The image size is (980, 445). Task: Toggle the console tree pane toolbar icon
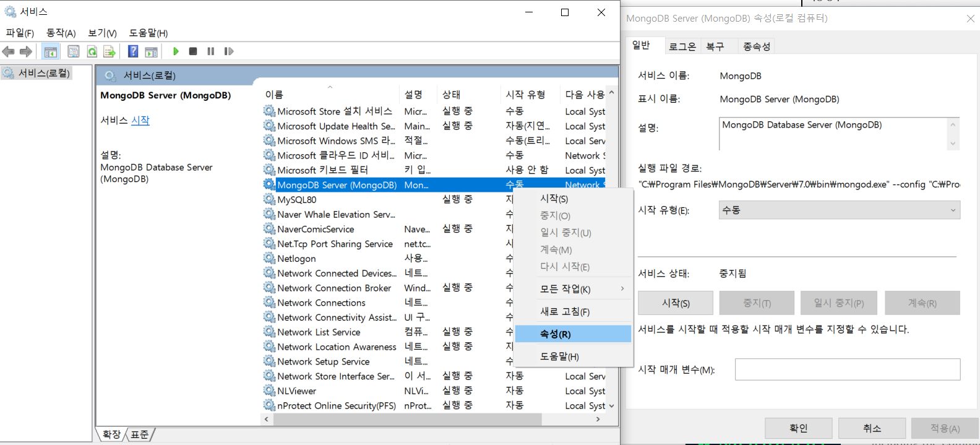(51, 51)
